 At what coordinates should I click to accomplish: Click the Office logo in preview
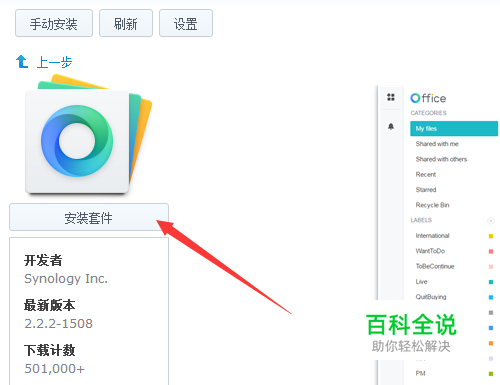point(428,98)
